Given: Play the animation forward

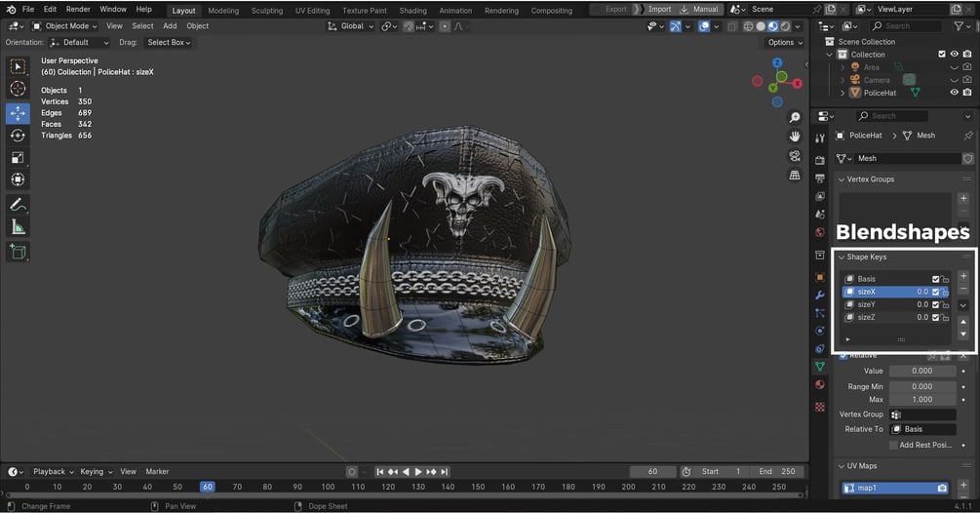Looking at the screenshot, I should click(x=418, y=472).
